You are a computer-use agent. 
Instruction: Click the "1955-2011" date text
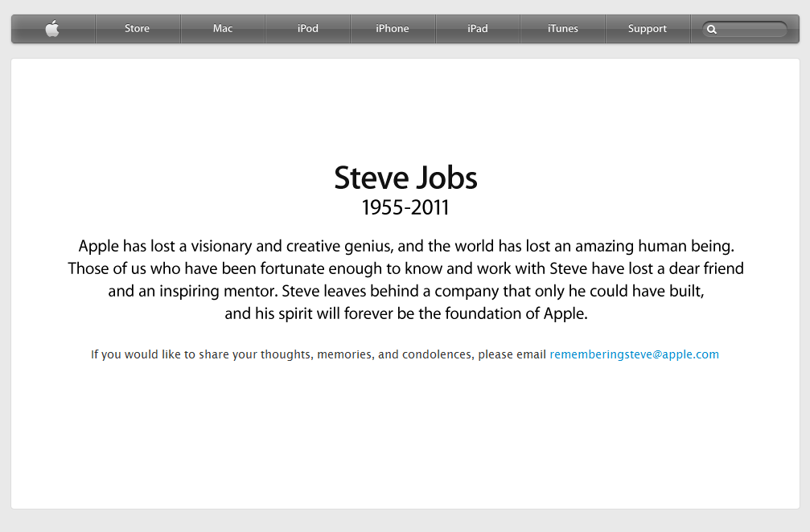[x=405, y=208]
